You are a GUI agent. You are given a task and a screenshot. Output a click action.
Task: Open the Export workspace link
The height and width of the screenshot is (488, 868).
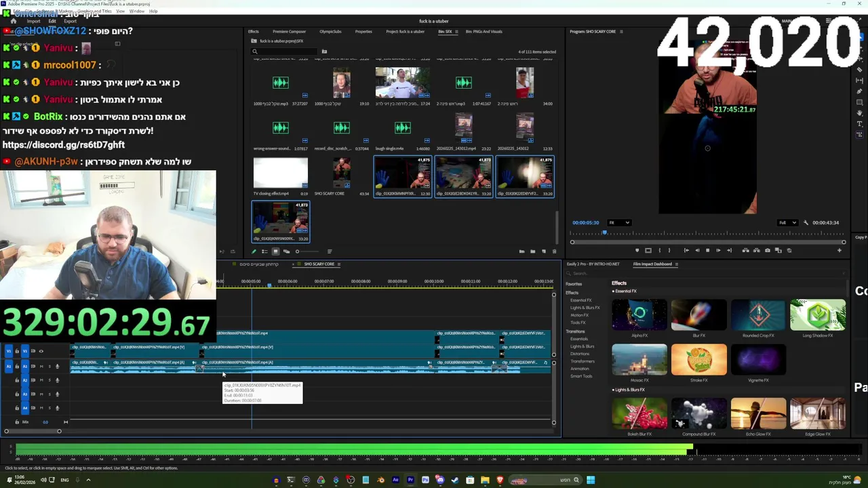click(x=70, y=21)
